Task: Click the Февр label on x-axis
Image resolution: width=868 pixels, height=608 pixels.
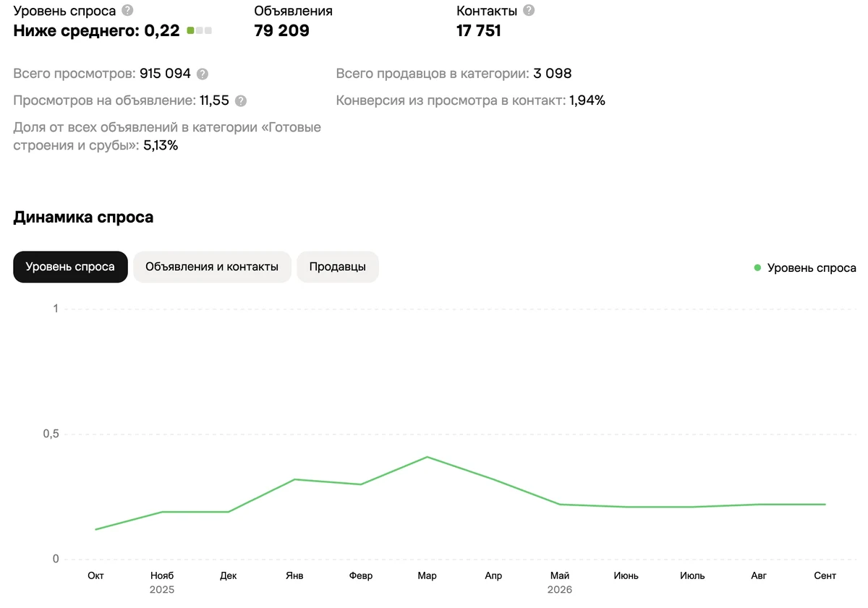Action: 361,575
